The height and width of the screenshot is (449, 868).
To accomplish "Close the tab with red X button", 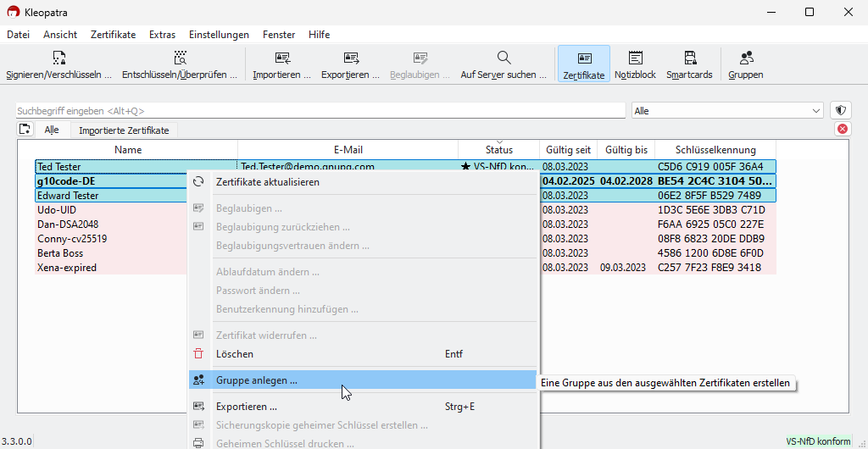I will (842, 129).
